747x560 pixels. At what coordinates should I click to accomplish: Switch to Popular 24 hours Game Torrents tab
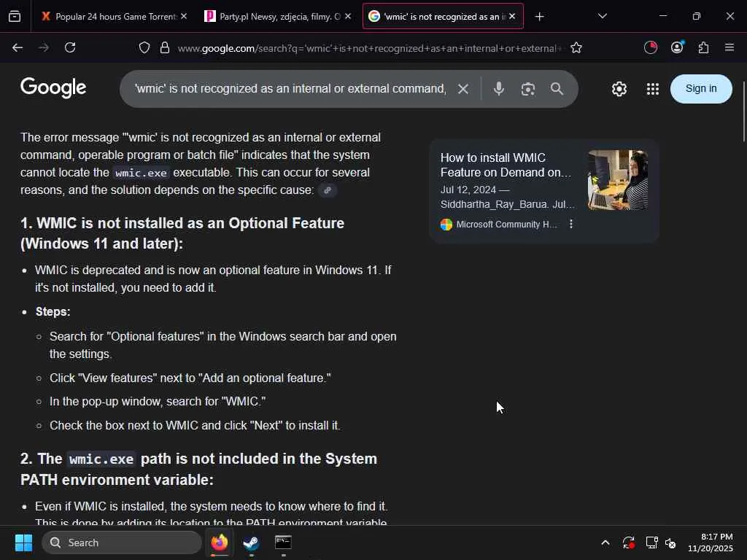(109, 16)
